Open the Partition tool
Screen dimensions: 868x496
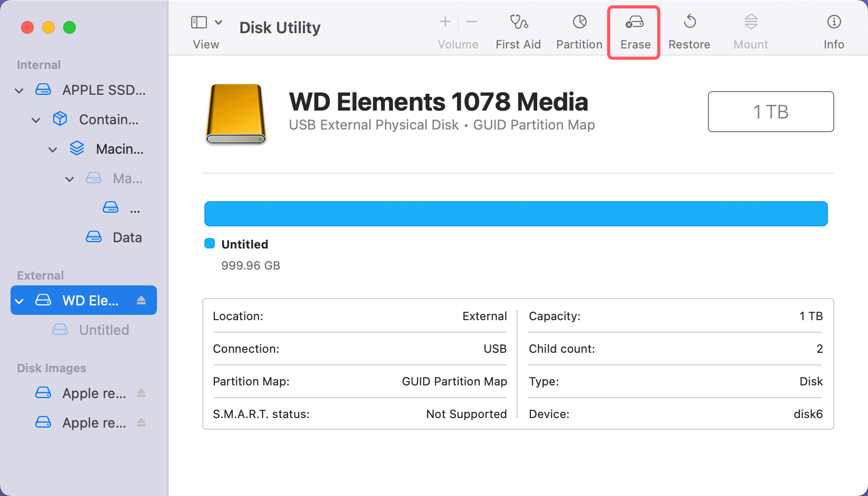[x=579, y=29]
